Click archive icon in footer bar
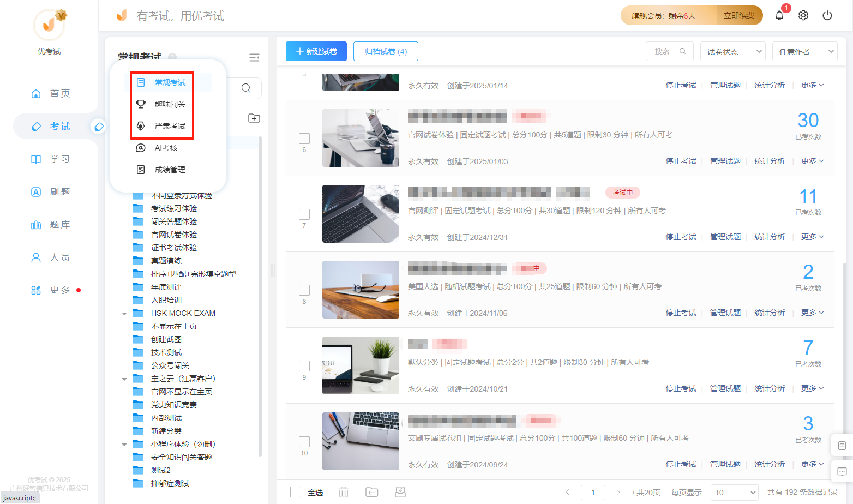853x504 pixels. tap(400, 492)
